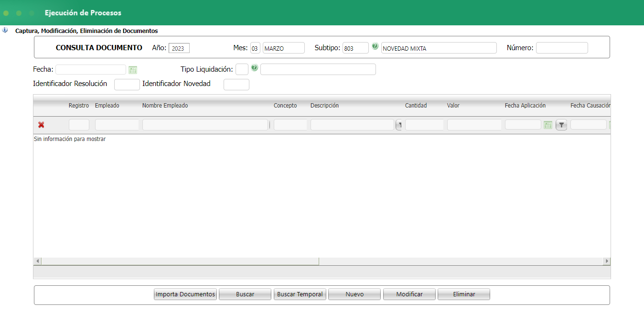Sort by the Descripción column header
This screenshot has height=314, width=644.
coord(324,106)
